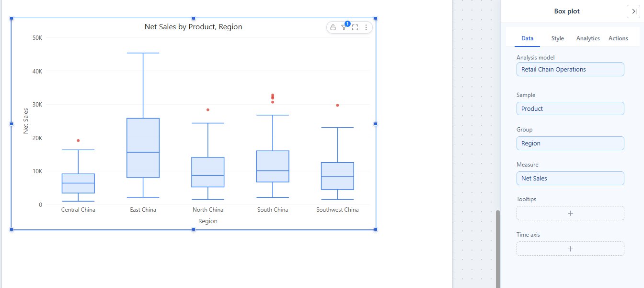
Task: Click the Central China box in the plot
Action: pos(78,183)
